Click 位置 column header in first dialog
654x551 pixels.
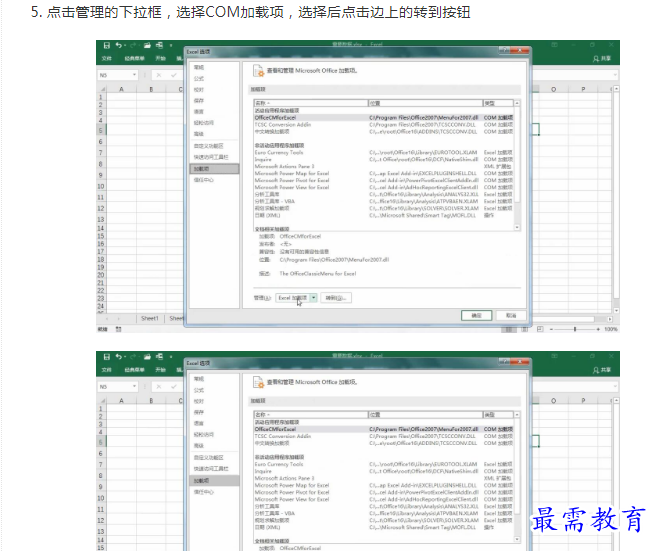coord(425,103)
